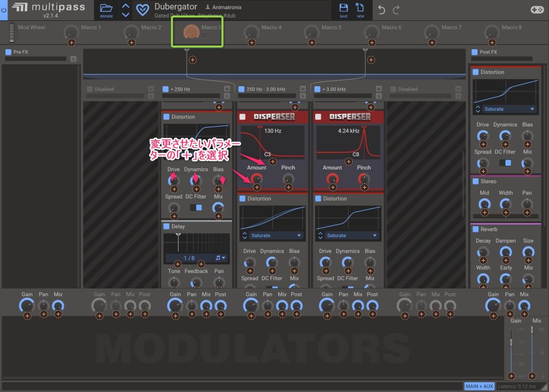
Task: Open the preset browser folder icon
Action: (106, 9)
